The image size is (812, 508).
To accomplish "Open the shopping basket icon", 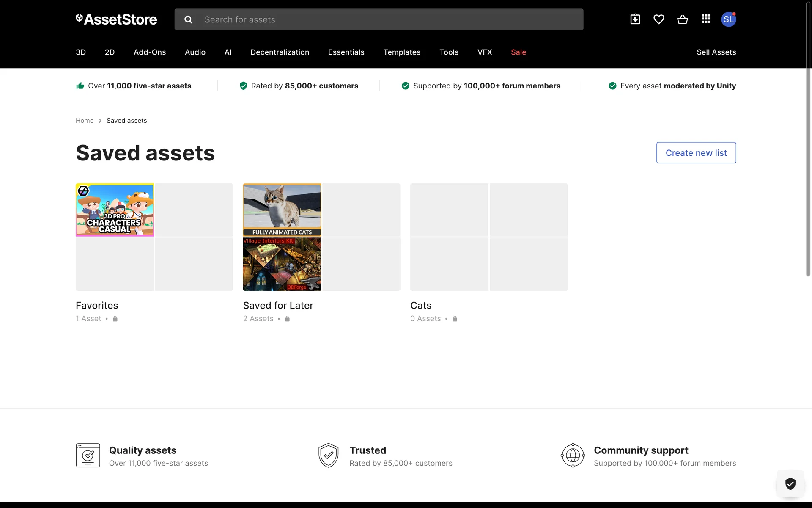I will click(x=682, y=19).
